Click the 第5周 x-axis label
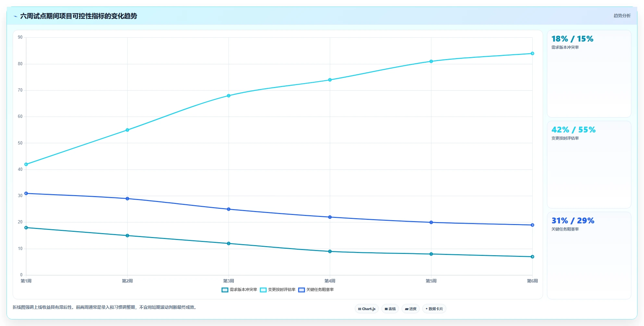The height and width of the screenshot is (326, 644). (x=431, y=281)
